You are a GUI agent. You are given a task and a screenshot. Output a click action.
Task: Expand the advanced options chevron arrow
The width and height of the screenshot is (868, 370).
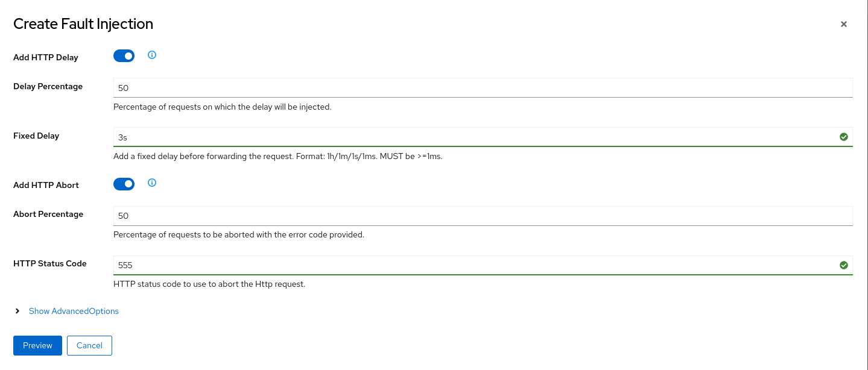(x=17, y=311)
